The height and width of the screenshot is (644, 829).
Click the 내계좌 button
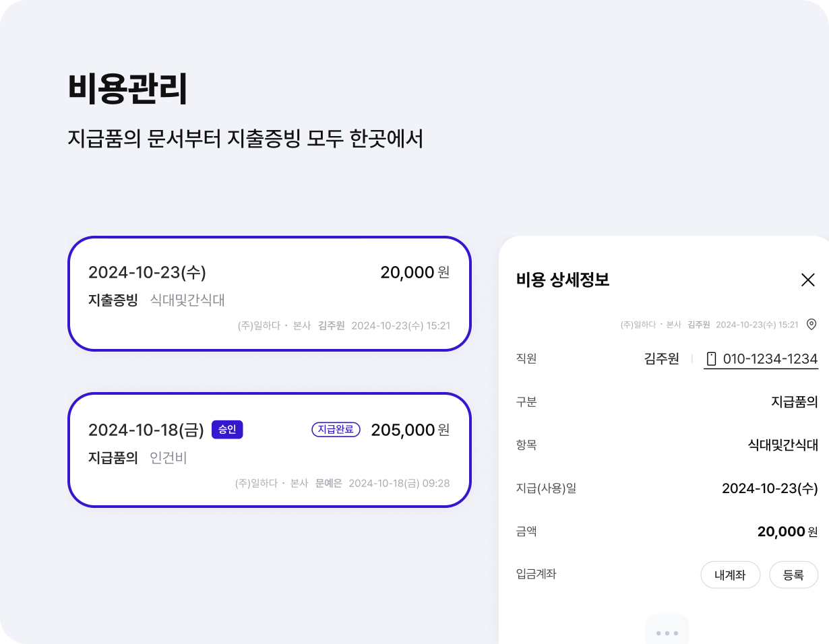click(731, 575)
